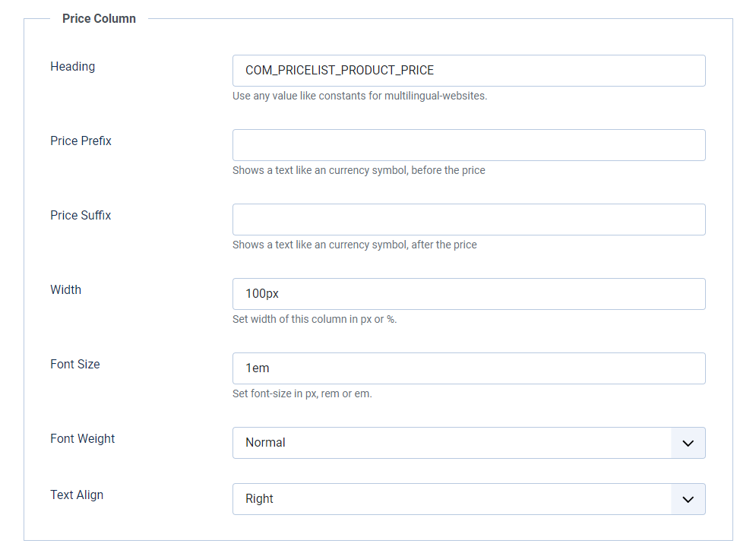Click the Price Suffix label
Viewport: 756px width, 553px height.
pos(81,216)
